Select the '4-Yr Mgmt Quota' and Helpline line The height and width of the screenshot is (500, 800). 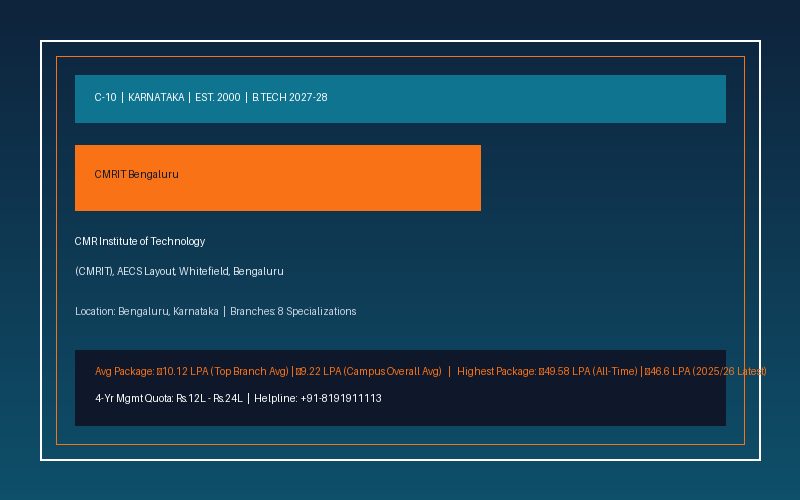(x=238, y=398)
